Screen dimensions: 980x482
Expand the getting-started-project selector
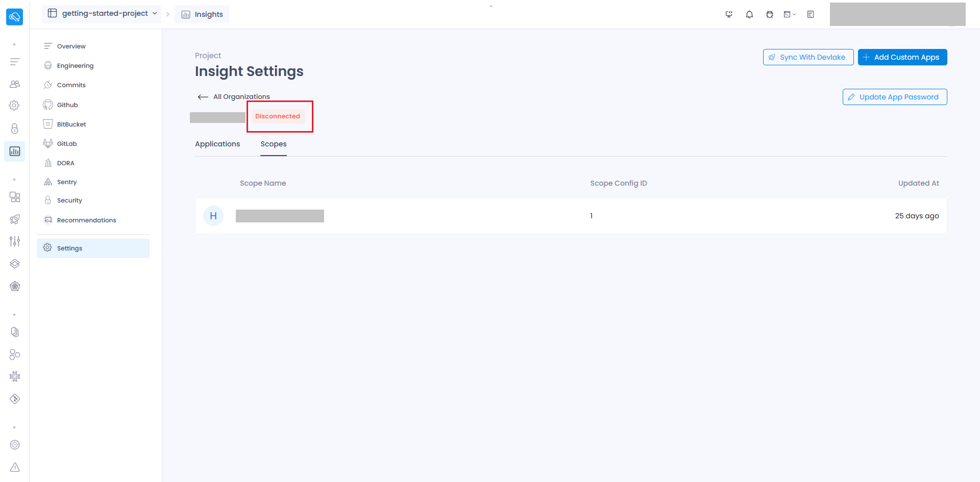102,14
